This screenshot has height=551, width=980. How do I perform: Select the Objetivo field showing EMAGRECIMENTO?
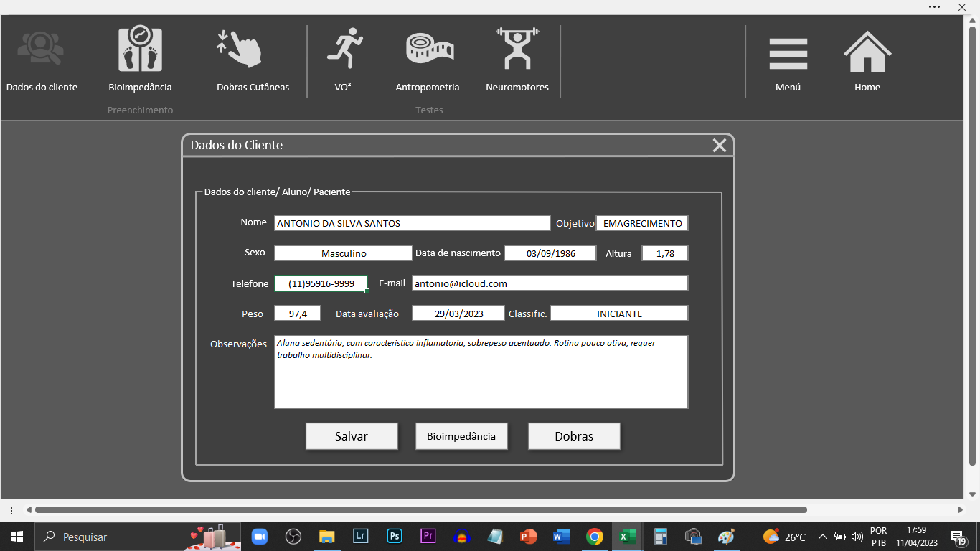pyautogui.click(x=642, y=223)
